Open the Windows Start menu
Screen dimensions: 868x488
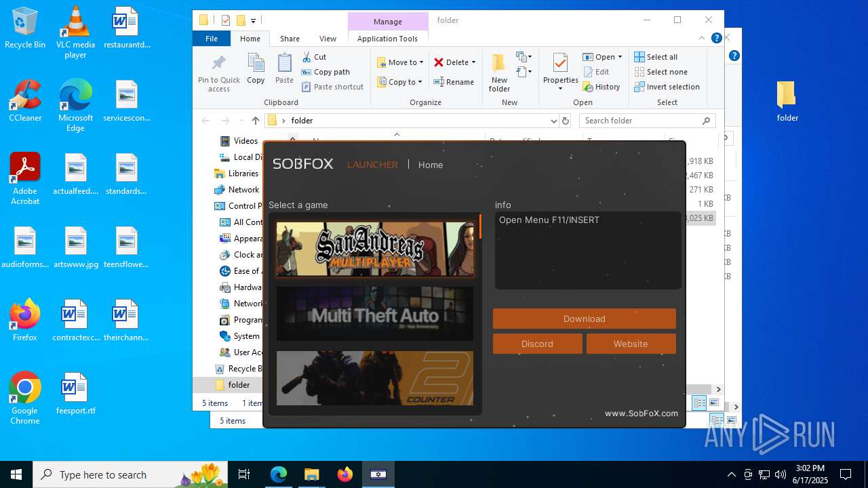pyautogui.click(x=16, y=474)
